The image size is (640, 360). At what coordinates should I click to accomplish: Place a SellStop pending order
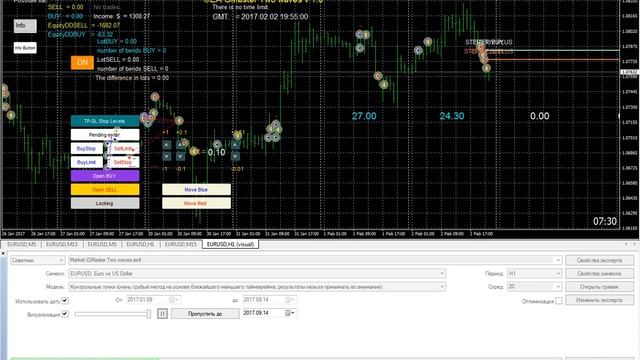[123, 162]
